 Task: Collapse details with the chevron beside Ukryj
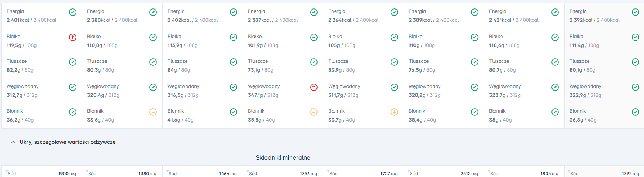[x=13, y=142]
